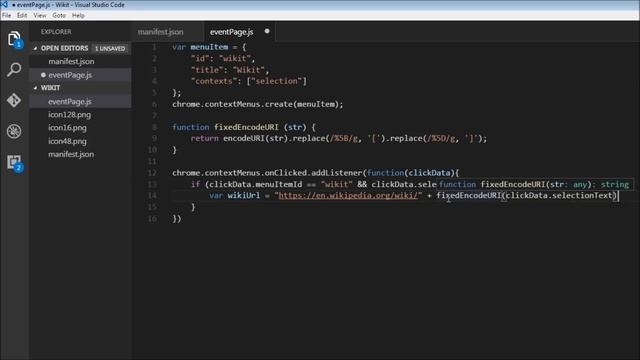Open eventPage.js in WIKIT folder

click(70, 102)
